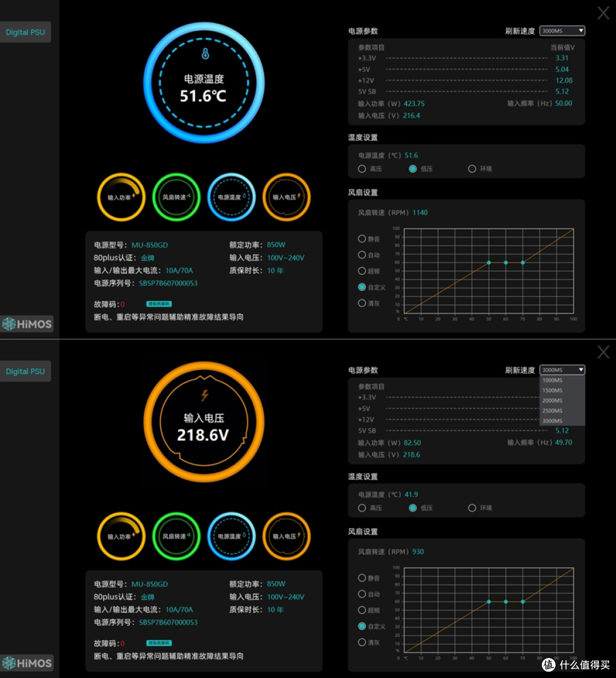The height and width of the screenshot is (678, 616).
Task: Click serial number SBSP7B607000053 in the 51.6℃ window
Action: click(x=168, y=283)
